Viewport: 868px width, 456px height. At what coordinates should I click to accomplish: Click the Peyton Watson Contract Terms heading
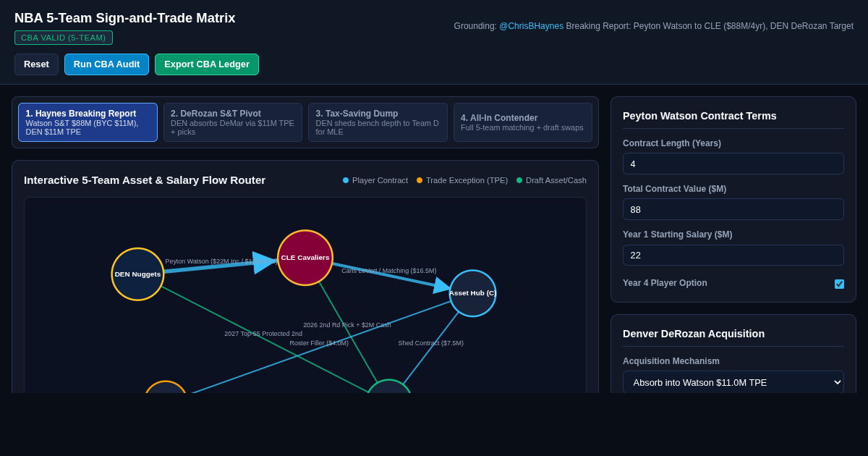coord(699,116)
